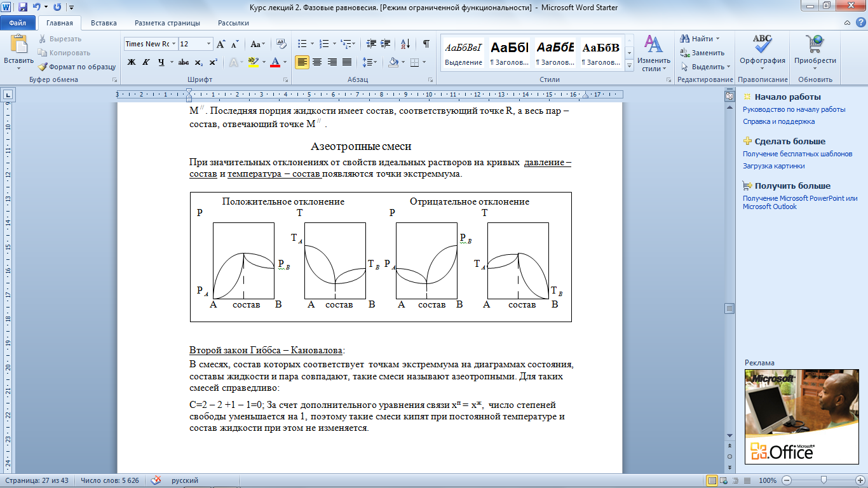Image resolution: width=868 pixels, height=488 pixels.
Task: Open the Файл tab
Action: 17,23
